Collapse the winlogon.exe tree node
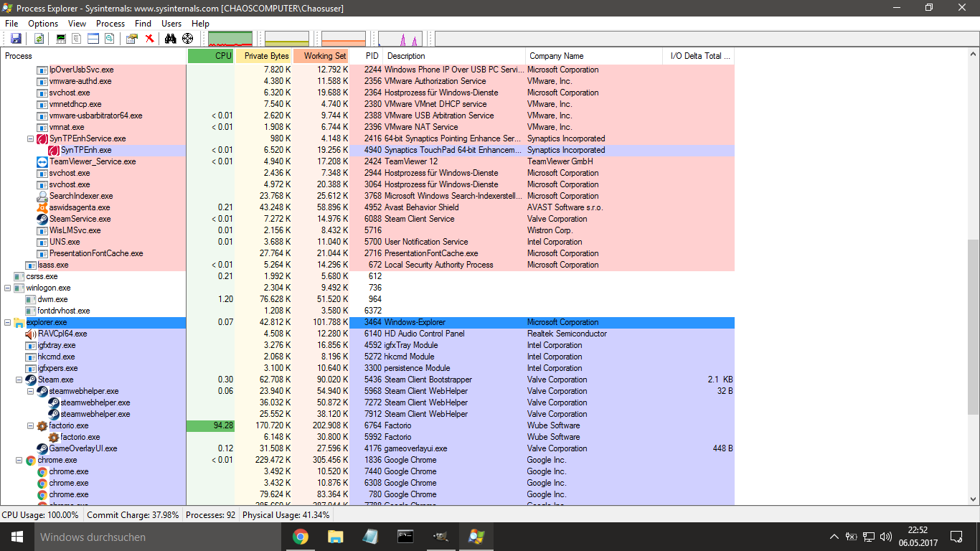 tap(8, 288)
